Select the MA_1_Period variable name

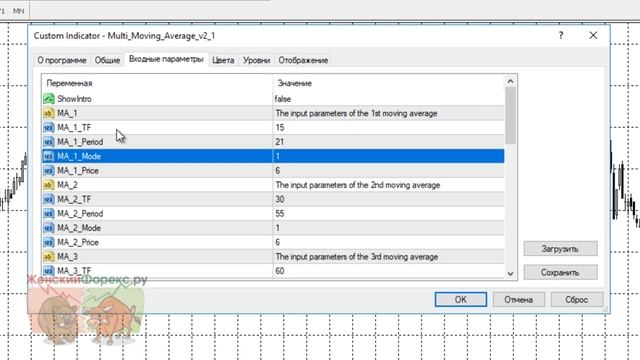pyautogui.click(x=80, y=142)
